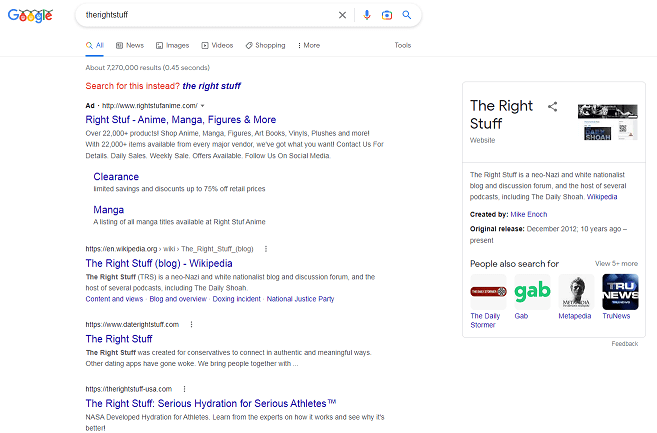Click the 'About 7,270,000 results' text

click(x=147, y=67)
